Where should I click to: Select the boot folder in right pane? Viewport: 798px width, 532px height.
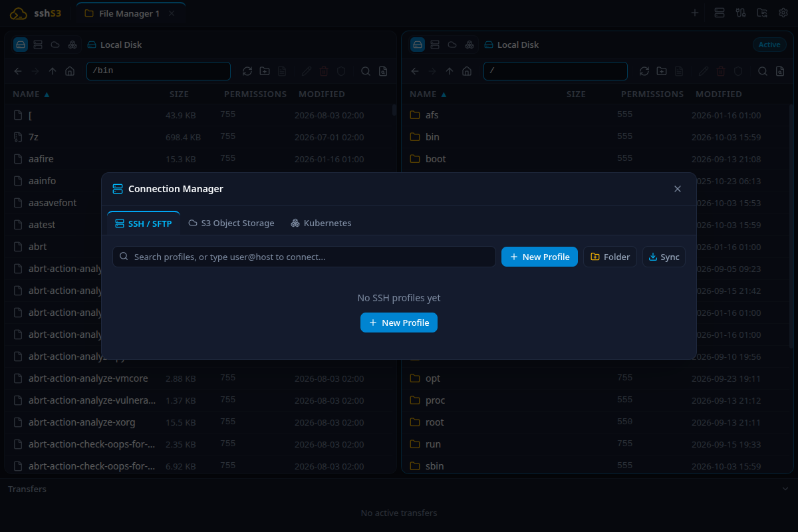coord(595,159)
